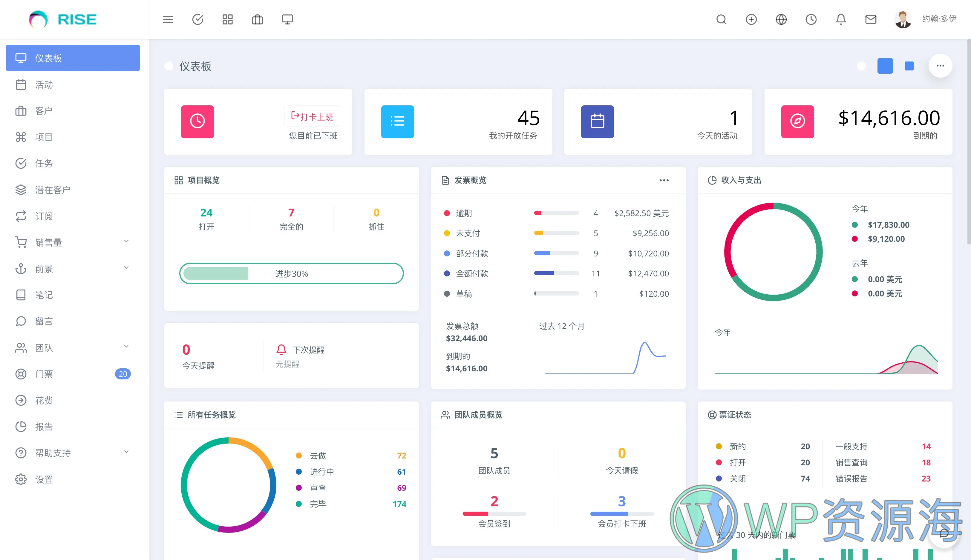Viewport: 971px width, 560px height.
Task: Select the large blue color square
Action: tap(885, 66)
